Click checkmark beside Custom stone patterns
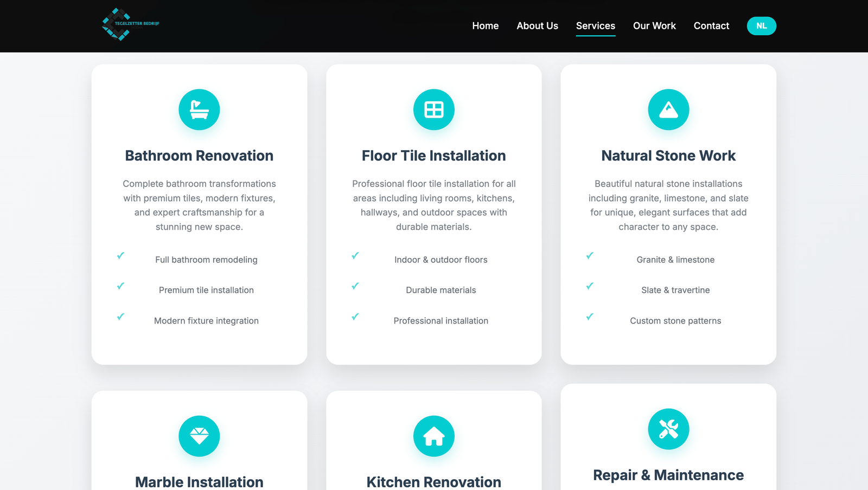868x490 pixels. coord(590,317)
